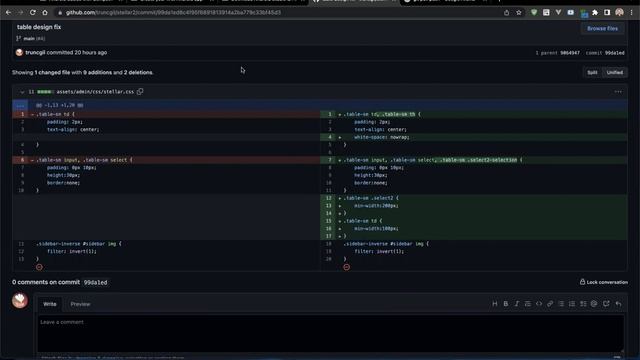Click the 'white-space: nowrap;' added line
640x360 pixels.
[x=473, y=137]
